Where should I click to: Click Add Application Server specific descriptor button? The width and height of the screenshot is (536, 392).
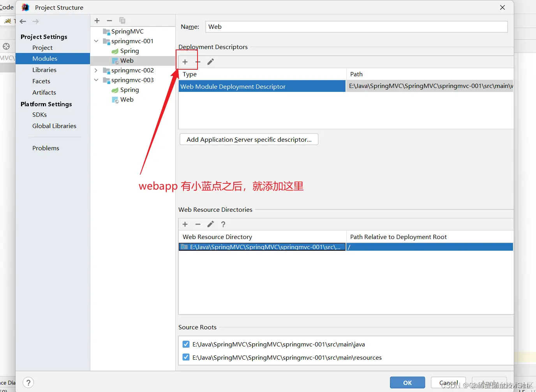[249, 139]
